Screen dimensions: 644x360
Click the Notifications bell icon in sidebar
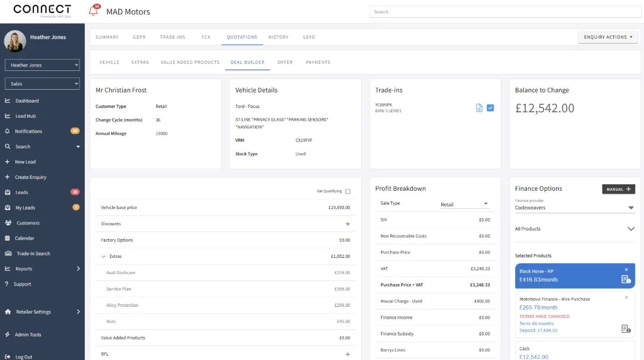pos(8,131)
